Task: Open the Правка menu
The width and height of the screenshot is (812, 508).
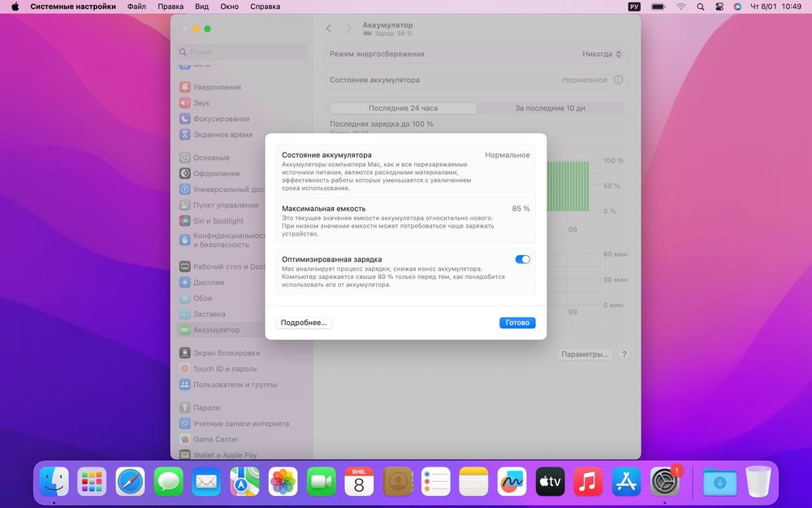Action: pos(171,7)
